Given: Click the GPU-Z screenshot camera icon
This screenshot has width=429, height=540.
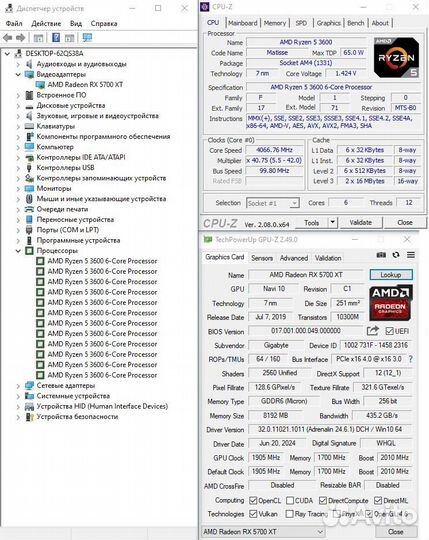Looking at the screenshot, I should (381, 255).
